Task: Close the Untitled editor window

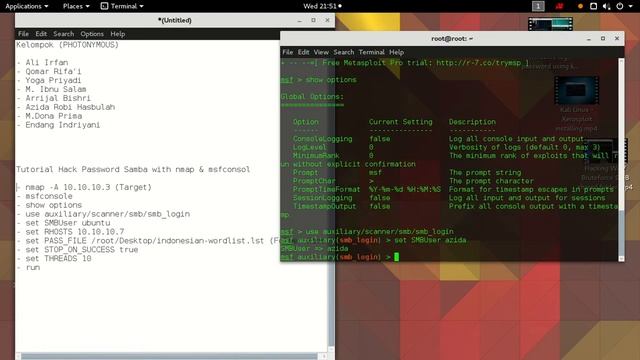Action: point(327,20)
